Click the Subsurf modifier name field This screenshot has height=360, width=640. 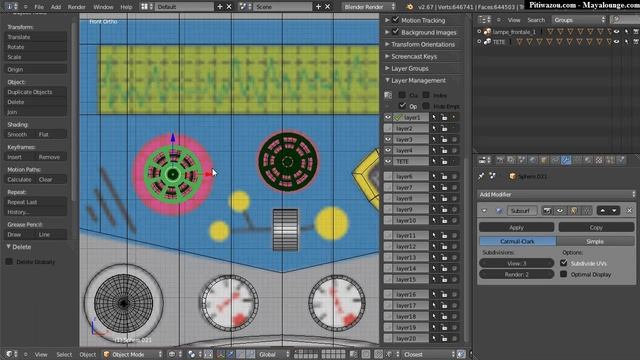point(521,211)
